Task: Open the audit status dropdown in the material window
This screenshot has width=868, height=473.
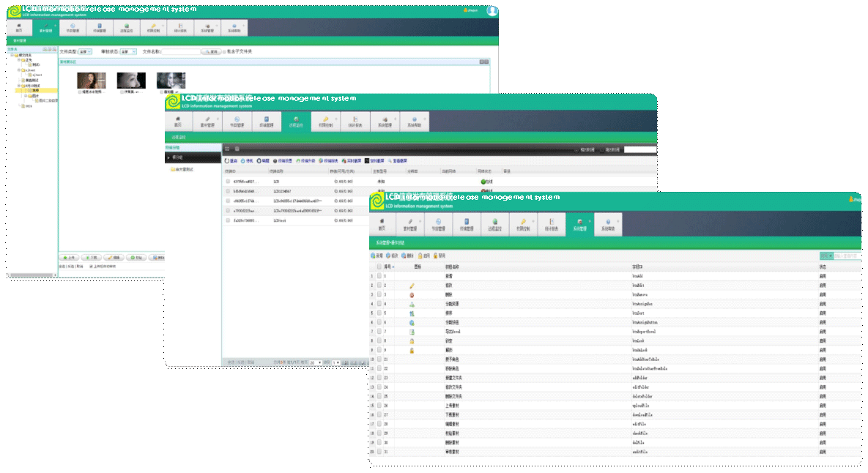Action: (x=127, y=52)
